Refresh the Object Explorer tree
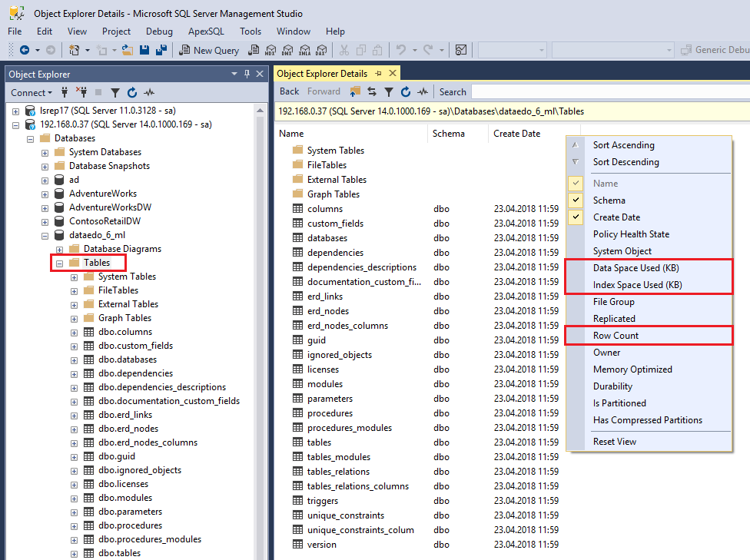The height and width of the screenshot is (560, 750). click(x=131, y=92)
